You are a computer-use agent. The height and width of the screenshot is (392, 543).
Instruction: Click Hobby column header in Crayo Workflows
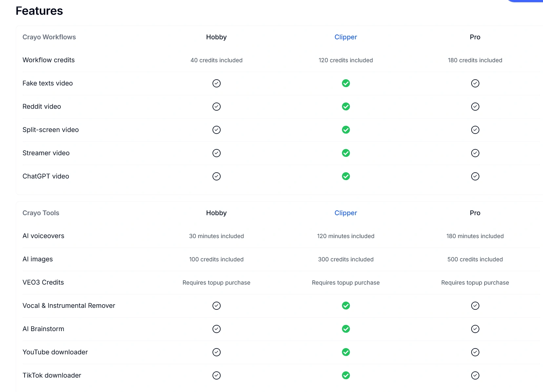(x=216, y=37)
